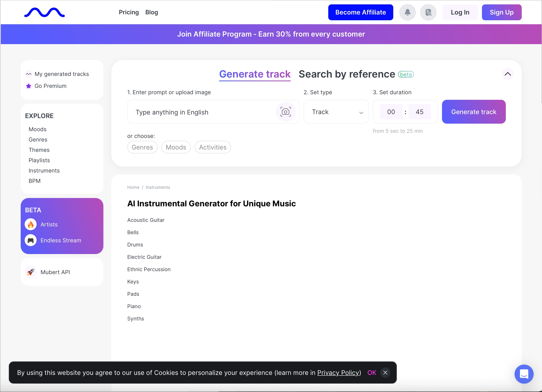Select Acoustic Guitar instrument

coord(146,220)
